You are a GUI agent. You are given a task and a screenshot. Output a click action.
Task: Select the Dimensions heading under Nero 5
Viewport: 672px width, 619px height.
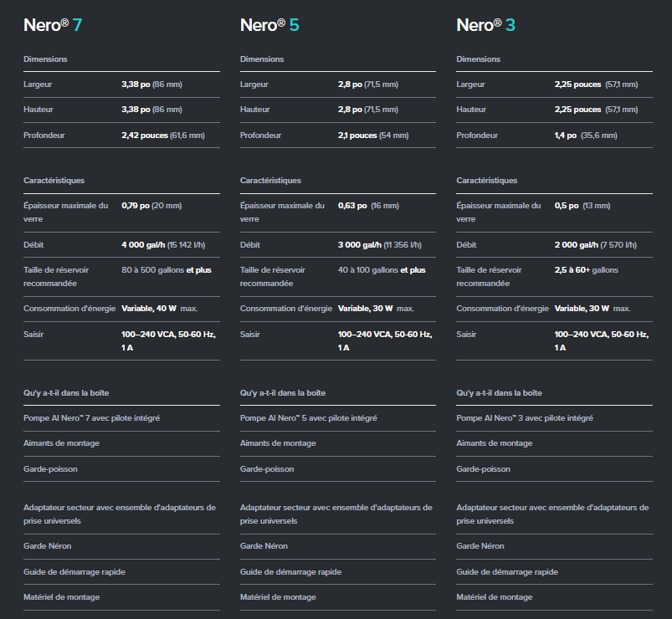click(262, 59)
